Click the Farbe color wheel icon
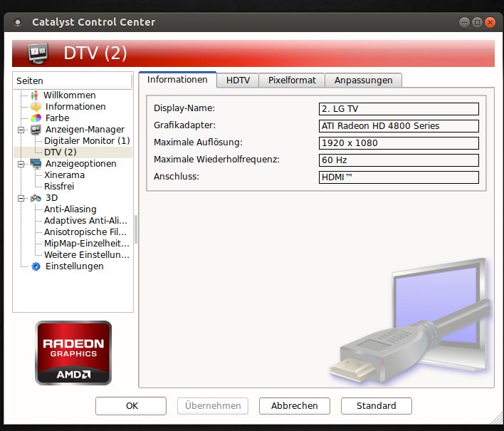 pyautogui.click(x=36, y=118)
